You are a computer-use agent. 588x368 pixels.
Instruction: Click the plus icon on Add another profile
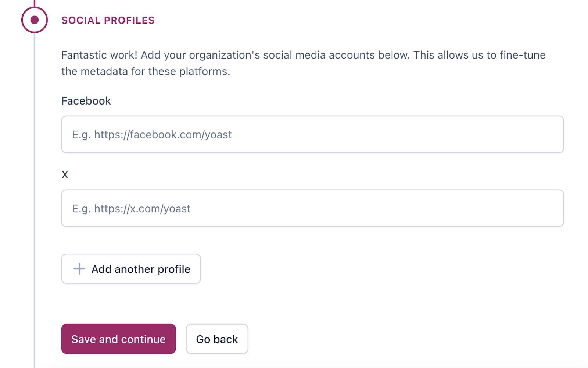point(79,269)
